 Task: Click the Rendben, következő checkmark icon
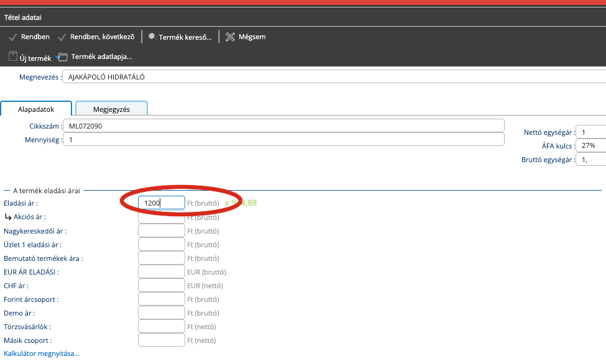(x=62, y=37)
